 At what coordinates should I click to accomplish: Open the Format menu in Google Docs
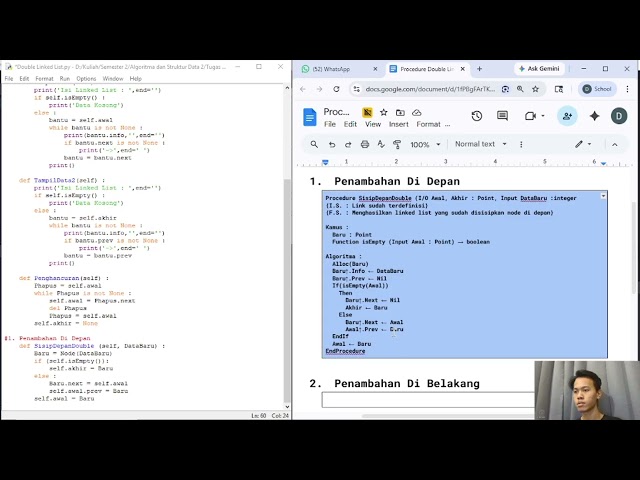[x=428, y=124]
